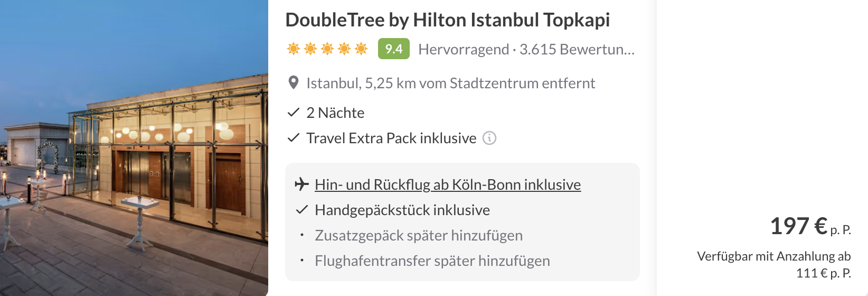View the hotel terrace photo
This screenshot has height=296, width=868.
coord(134,148)
